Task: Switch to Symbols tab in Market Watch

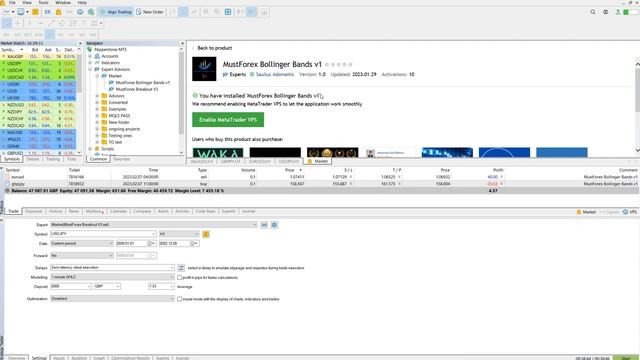Action: pos(12,159)
